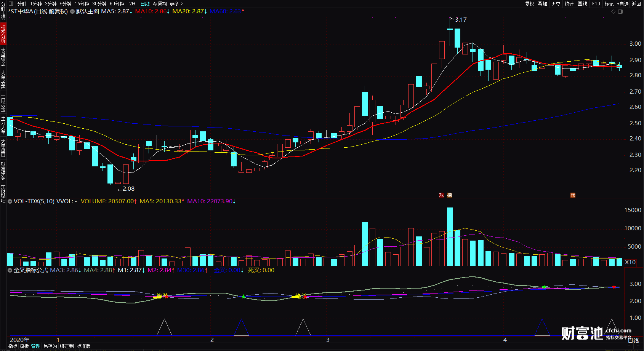Open the 分时走势 sidebar tab
This screenshot has width=644, height=351.
pyautogui.click(x=3, y=11)
